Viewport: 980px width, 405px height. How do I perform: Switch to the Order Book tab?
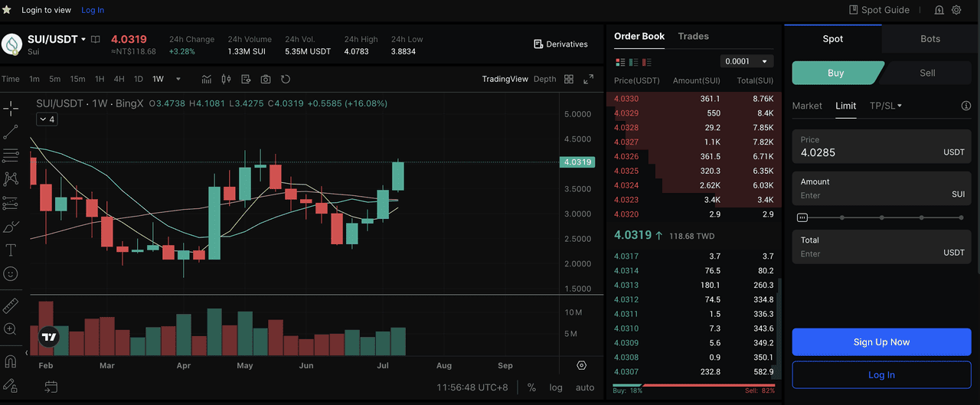pos(639,36)
